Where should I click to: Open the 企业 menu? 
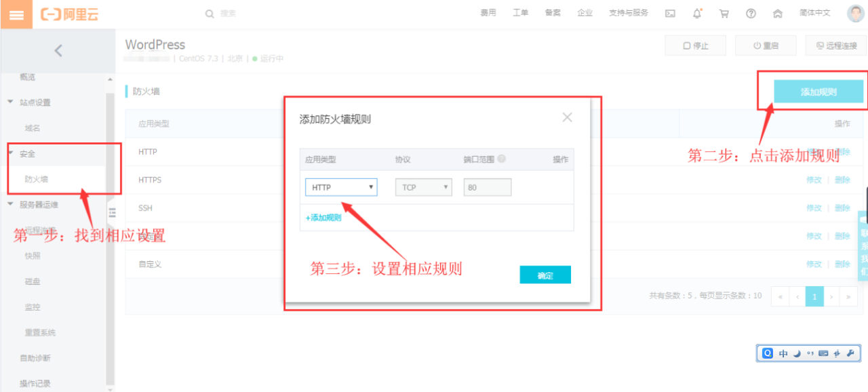[x=585, y=13]
